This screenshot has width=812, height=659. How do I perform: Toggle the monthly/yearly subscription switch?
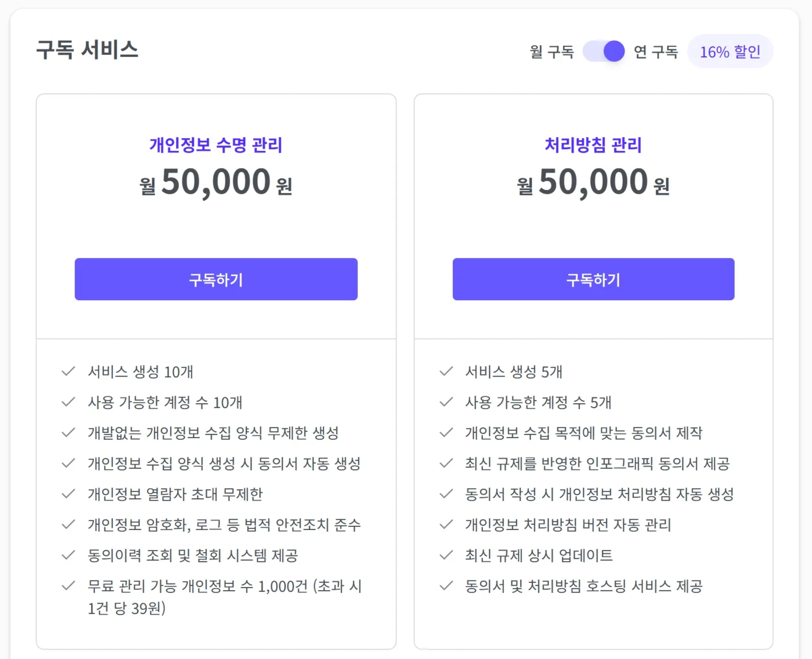pyautogui.click(x=603, y=51)
